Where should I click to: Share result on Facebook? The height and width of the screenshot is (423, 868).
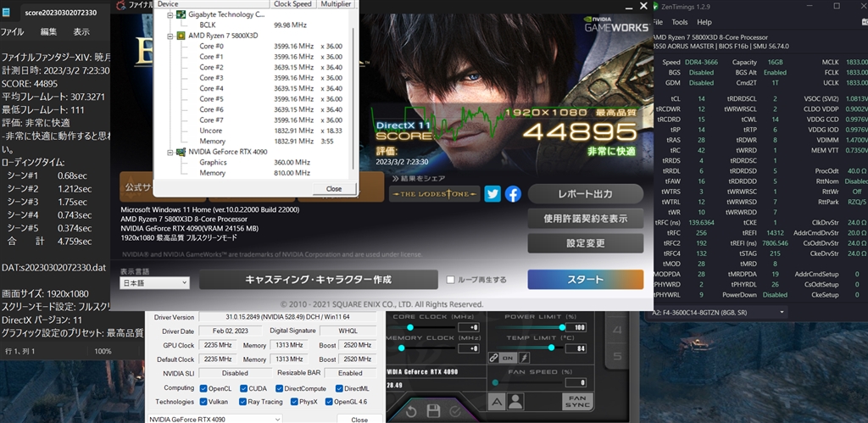513,194
